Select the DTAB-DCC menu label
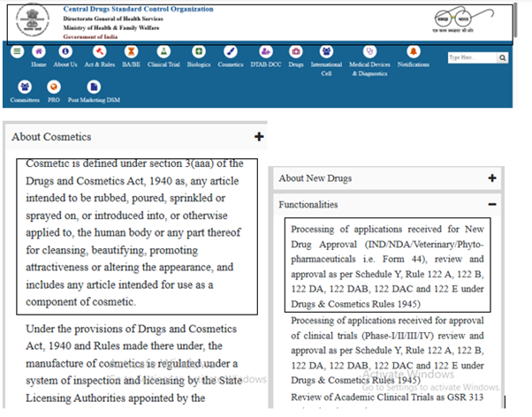The height and width of the screenshot is (417, 532). (266, 64)
